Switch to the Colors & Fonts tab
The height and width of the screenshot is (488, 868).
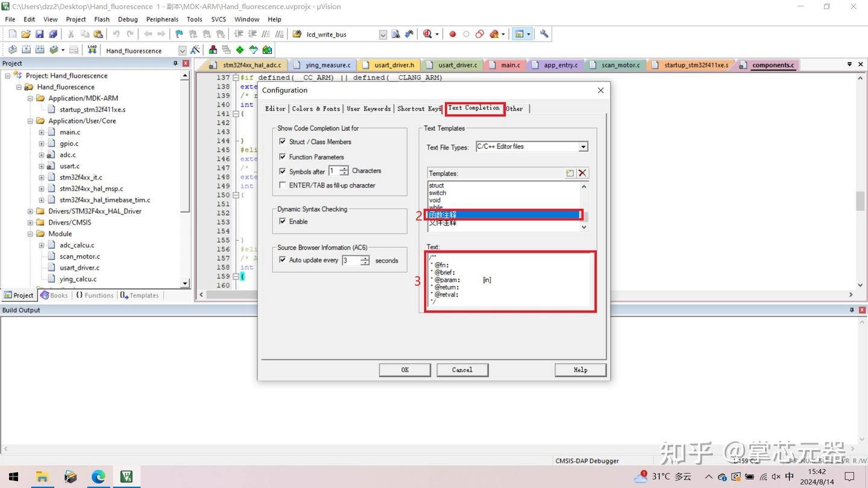pos(316,108)
